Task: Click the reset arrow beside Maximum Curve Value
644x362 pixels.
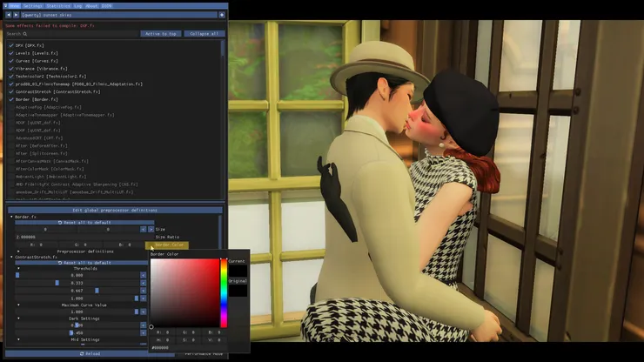Action: click(x=143, y=312)
